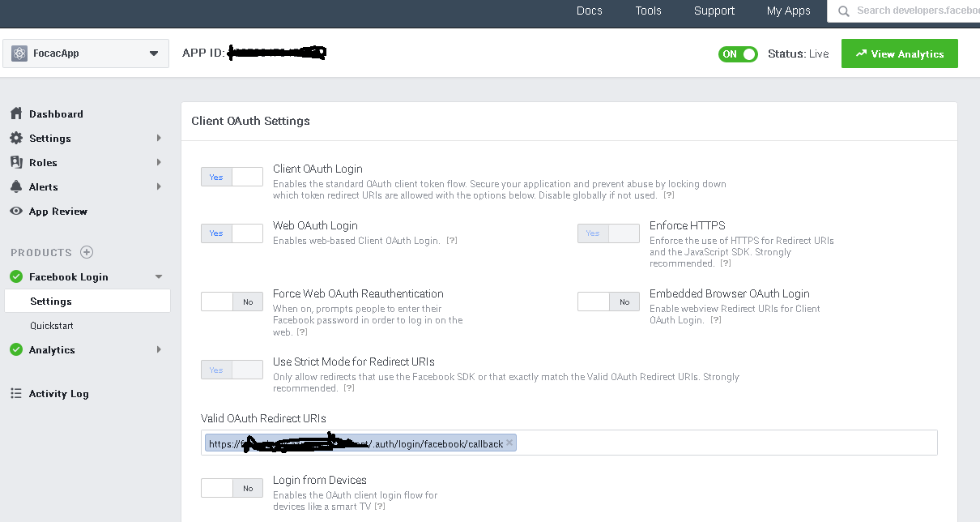Screen dimensions: 980x522
Task: Click the Facebook Login green check icon
Action: pyautogui.click(x=16, y=276)
